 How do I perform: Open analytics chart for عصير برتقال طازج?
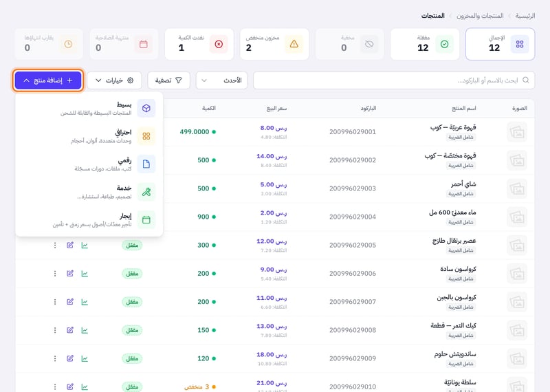(85, 246)
